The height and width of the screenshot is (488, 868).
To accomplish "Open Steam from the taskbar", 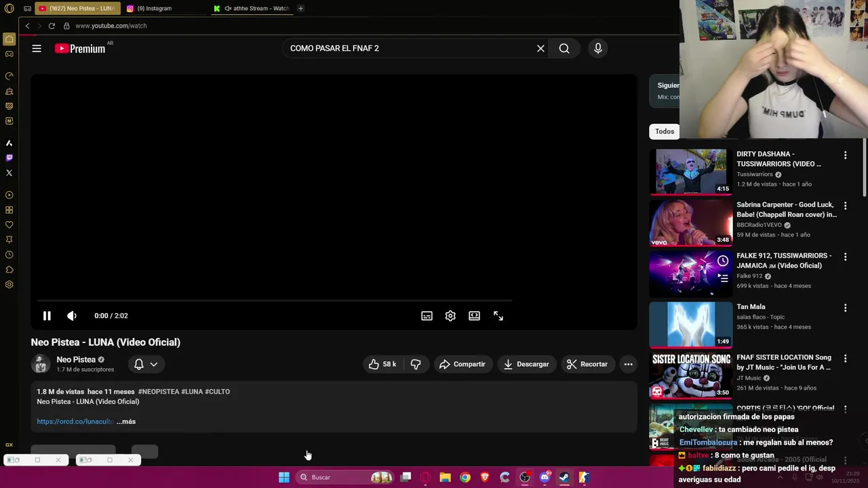I will (x=564, y=477).
